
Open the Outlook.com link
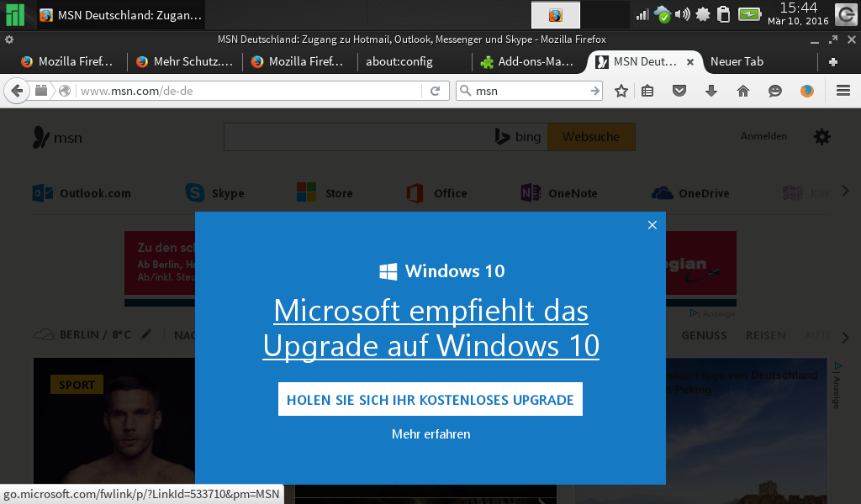coord(82,193)
